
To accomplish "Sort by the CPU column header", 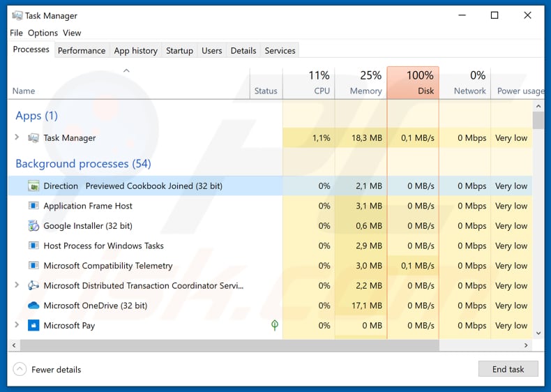I will [308, 83].
